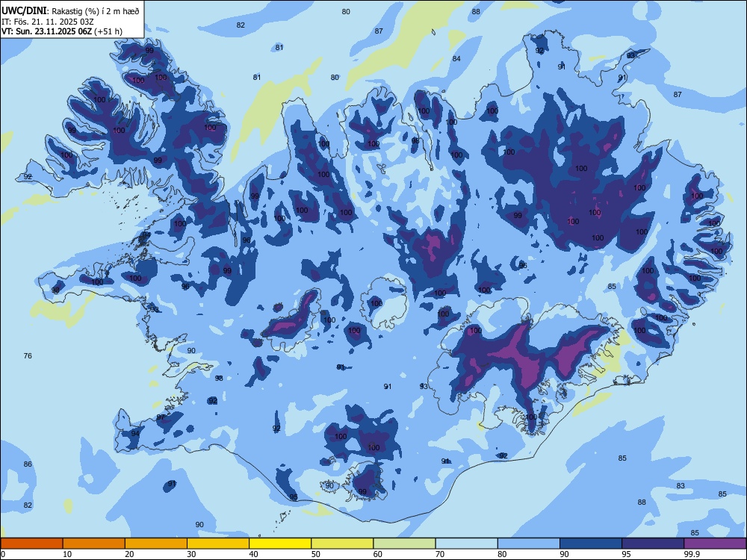Viewport: 747px width, 560px height.
Task: Click the orange 10–20 legend swatch
Action: (94, 544)
